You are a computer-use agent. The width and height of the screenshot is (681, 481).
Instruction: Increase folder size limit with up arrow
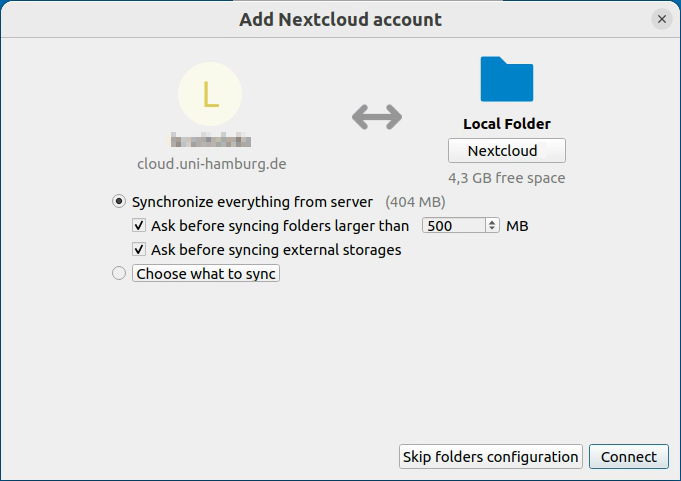click(x=492, y=222)
